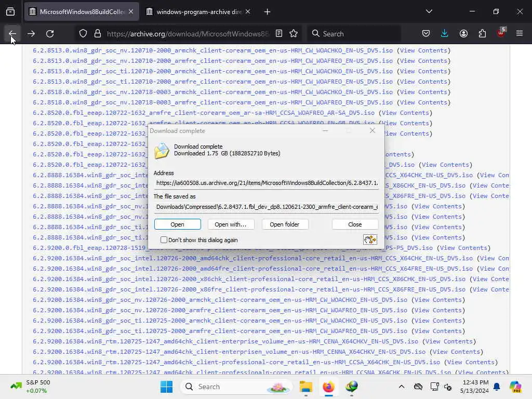View site security padlock info
Image resolution: width=532 pixels, height=399 pixels.
pos(98,34)
